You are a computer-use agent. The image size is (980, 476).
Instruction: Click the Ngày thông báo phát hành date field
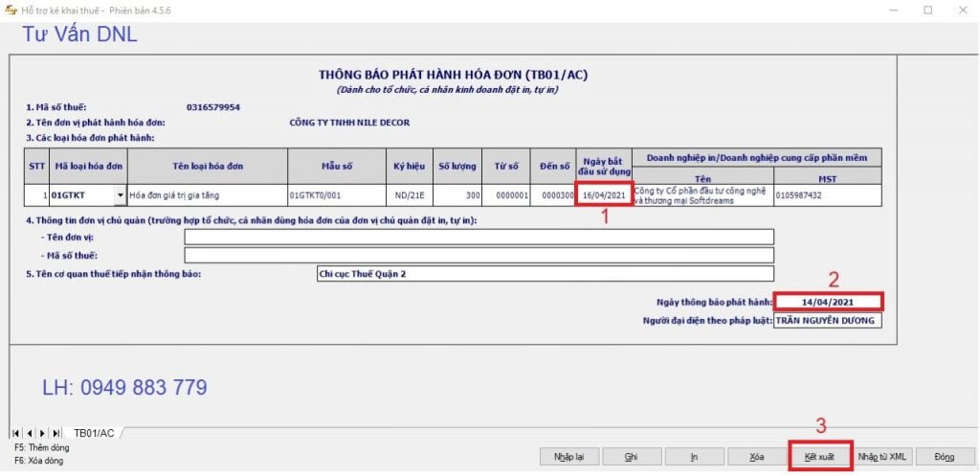point(828,302)
